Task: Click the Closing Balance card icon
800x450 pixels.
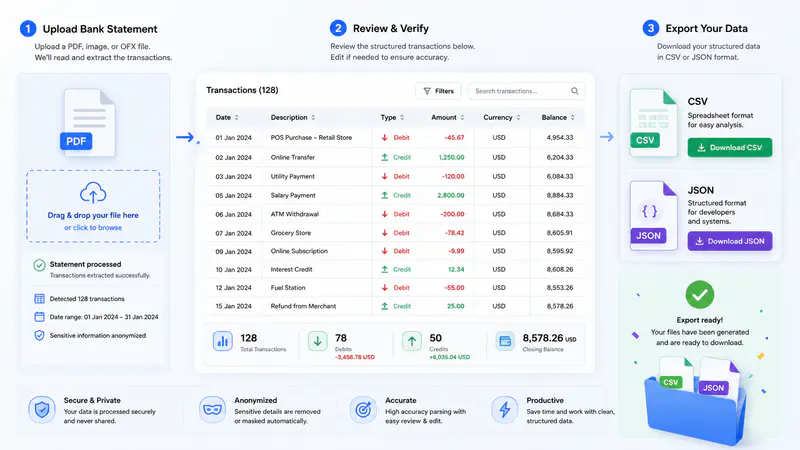Action: (x=505, y=341)
